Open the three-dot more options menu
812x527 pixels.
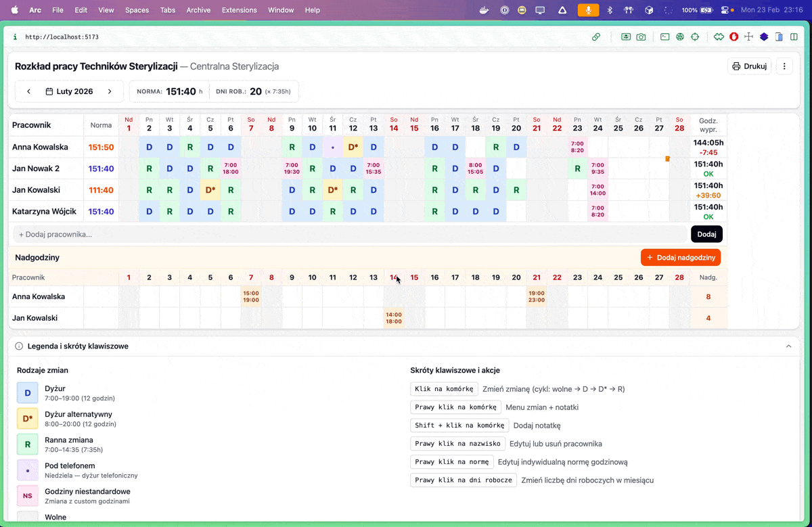(x=784, y=66)
